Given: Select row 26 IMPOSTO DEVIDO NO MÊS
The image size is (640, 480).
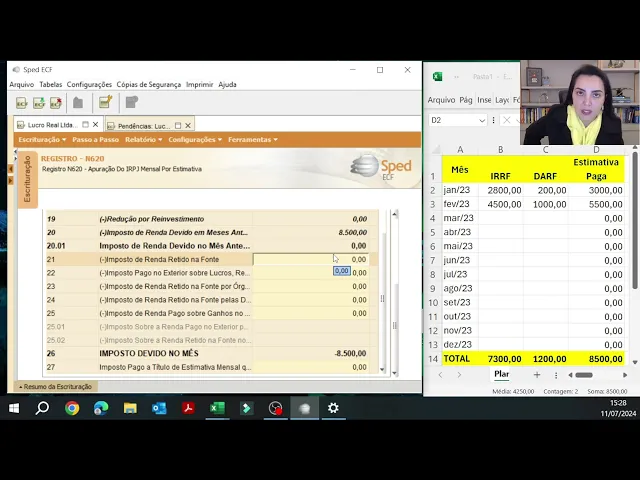Looking at the screenshot, I should 211,353.
